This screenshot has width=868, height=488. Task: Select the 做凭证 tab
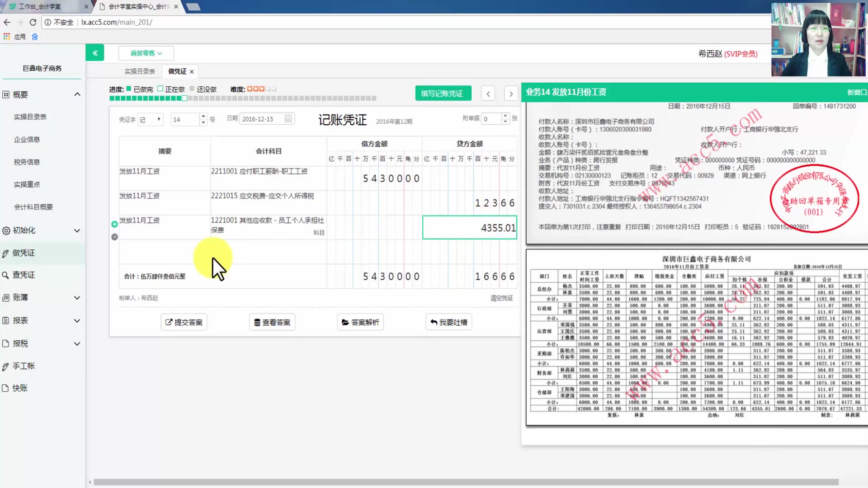click(176, 71)
